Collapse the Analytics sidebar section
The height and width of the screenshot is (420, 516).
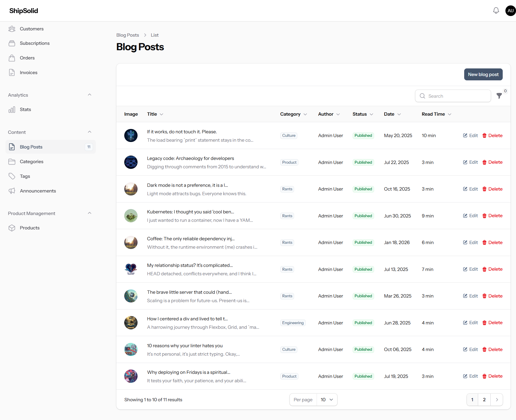tap(90, 95)
